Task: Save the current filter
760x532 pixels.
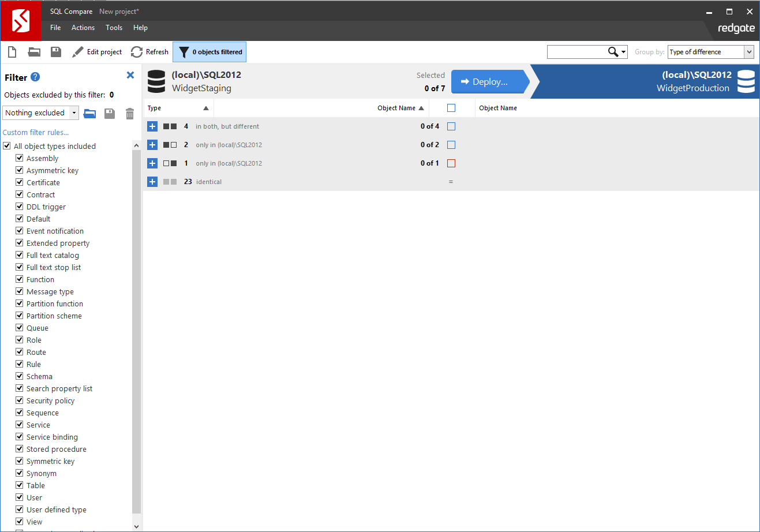Action: click(109, 114)
